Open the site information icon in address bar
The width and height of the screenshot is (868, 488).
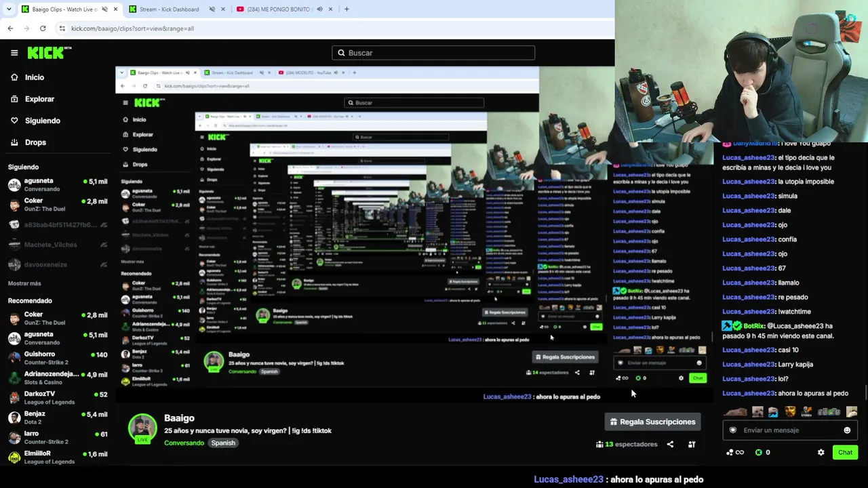[62, 28]
